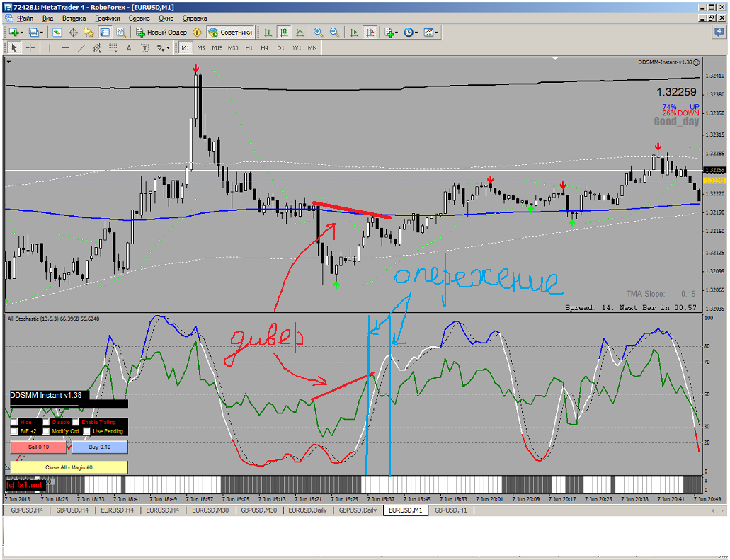
Task: Toggle the Market Watch window icon
Action: coord(57,32)
